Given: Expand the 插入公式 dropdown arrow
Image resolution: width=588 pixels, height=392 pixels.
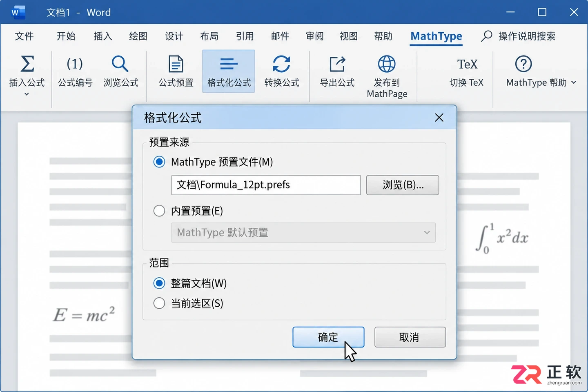Looking at the screenshot, I should 27,94.
